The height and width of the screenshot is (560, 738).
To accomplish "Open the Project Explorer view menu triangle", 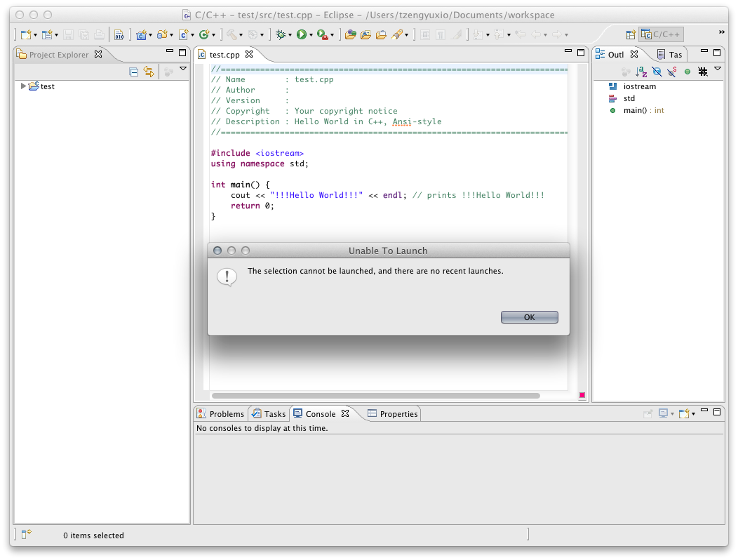I will (183, 69).
